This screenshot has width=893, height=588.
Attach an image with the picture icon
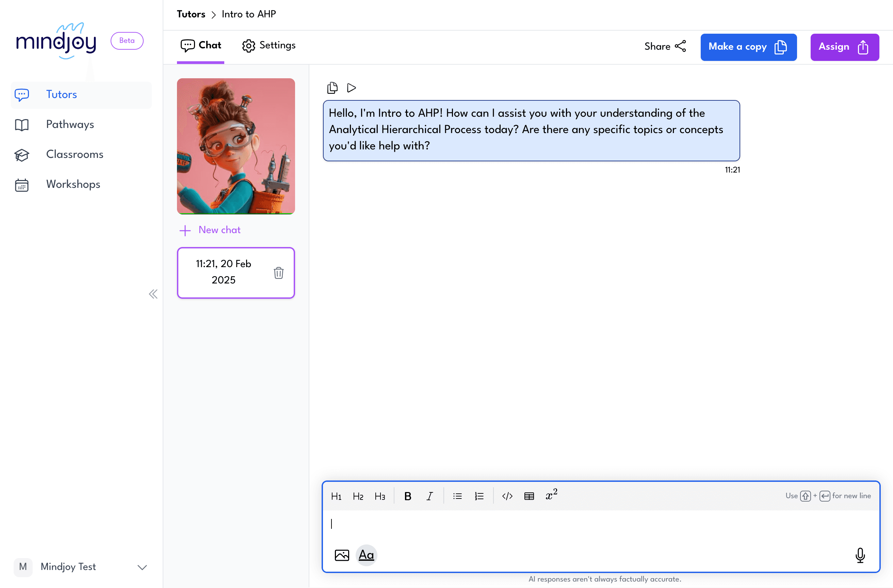point(341,555)
